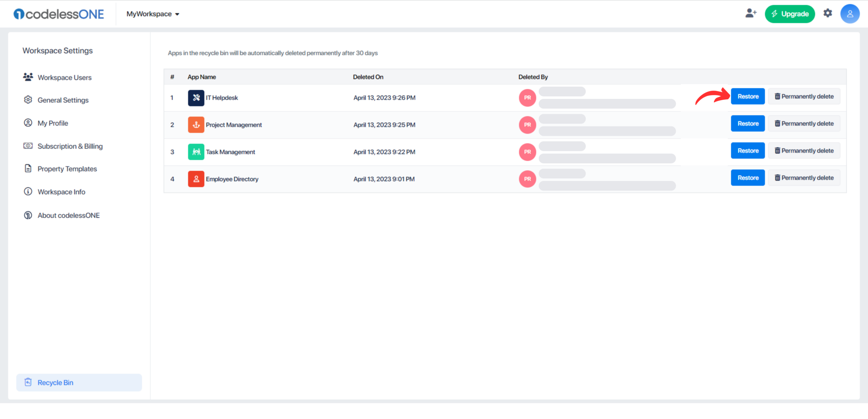This screenshot has width=868, height=419.
Task: Permanently delete Task Management
Action: pos(804,151)
